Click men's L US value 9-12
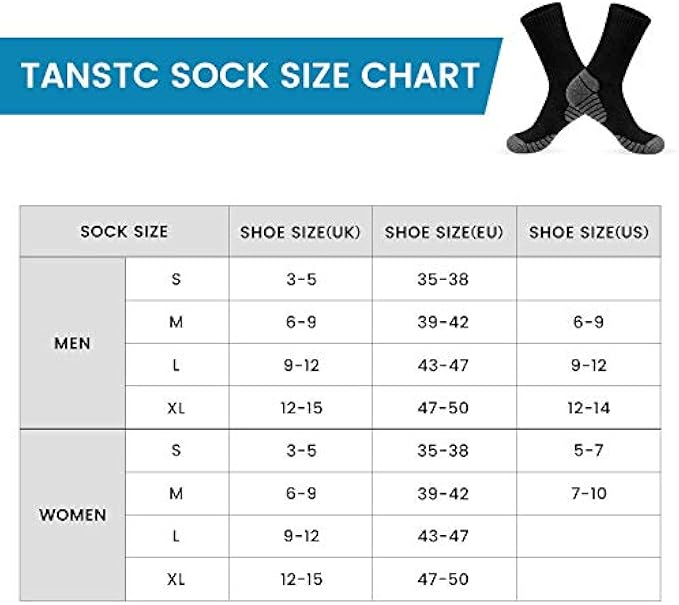Screen dimensions: 679x605 tap(587, 365)
